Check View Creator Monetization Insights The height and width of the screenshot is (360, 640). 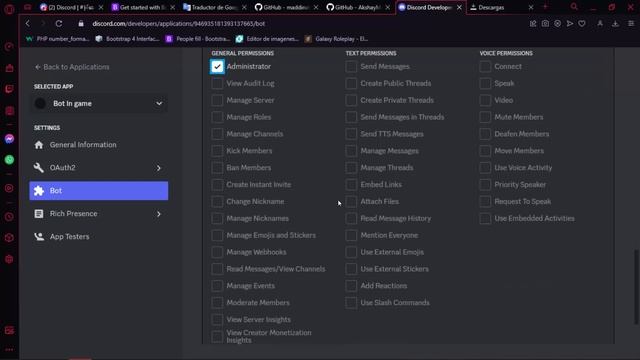click(x=217, y=336)
